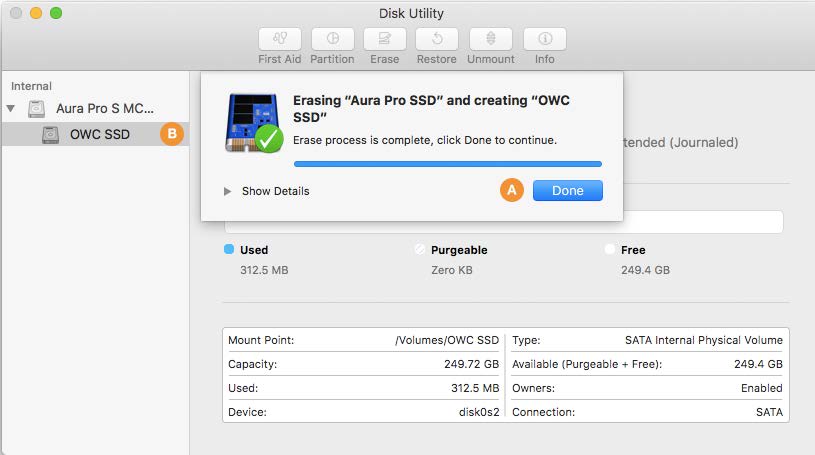The width and height of the screenshot is (815, 455).
Task: Click the Disk Utility window title
Action: (411, 14)
